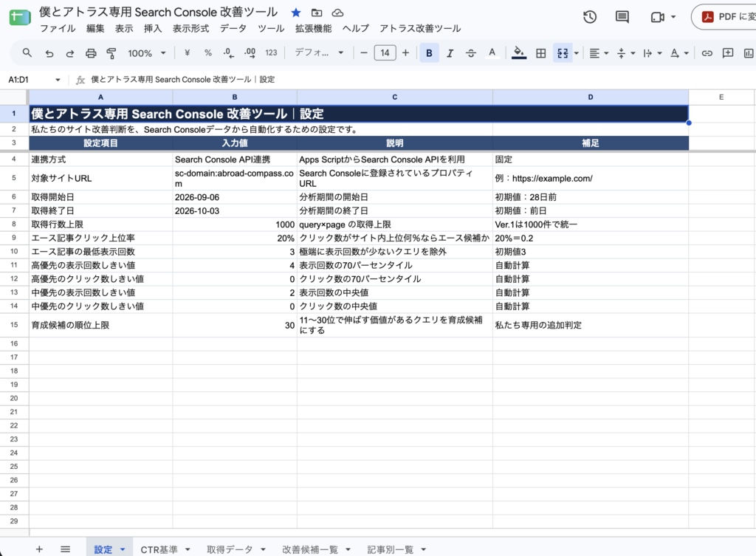The width and height of the screenshot is (756, 556).
Task: Toggle italic formatting button
Action: click(x=450, y=53)
